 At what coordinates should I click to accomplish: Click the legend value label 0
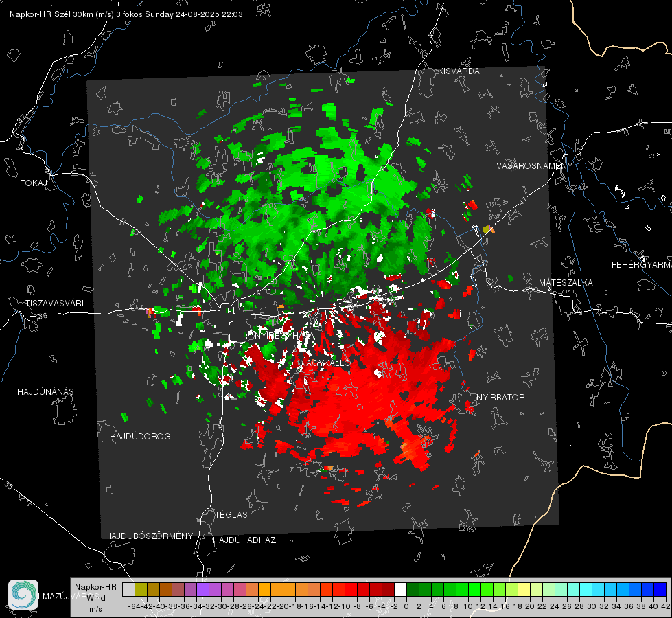coord(406,606)
